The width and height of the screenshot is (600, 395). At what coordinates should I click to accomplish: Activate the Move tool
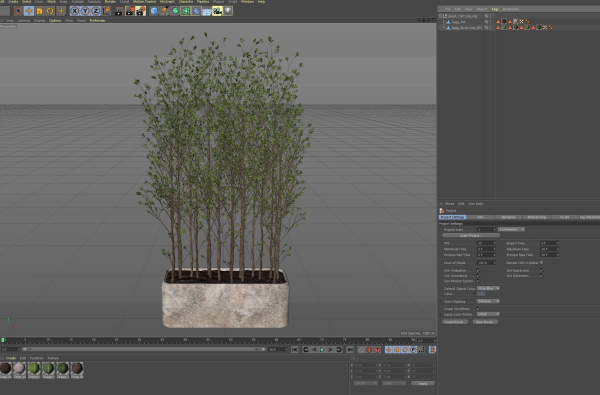tap(29, 11)
